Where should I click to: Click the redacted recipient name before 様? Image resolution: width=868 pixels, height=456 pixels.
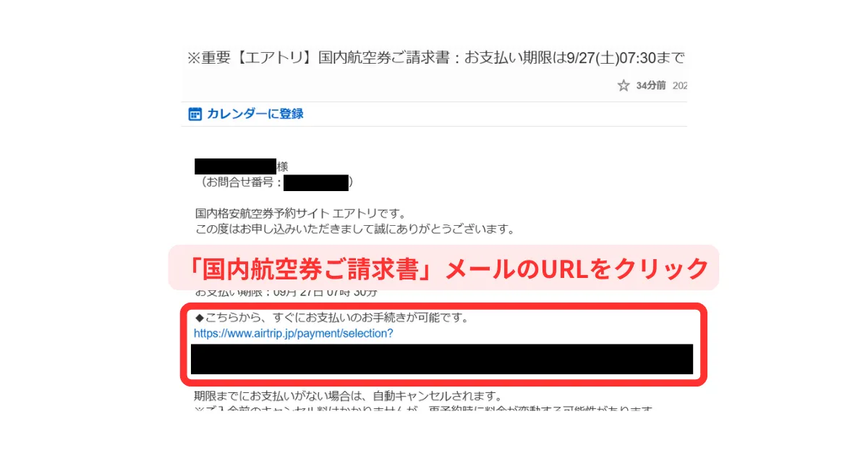(236, 166)
